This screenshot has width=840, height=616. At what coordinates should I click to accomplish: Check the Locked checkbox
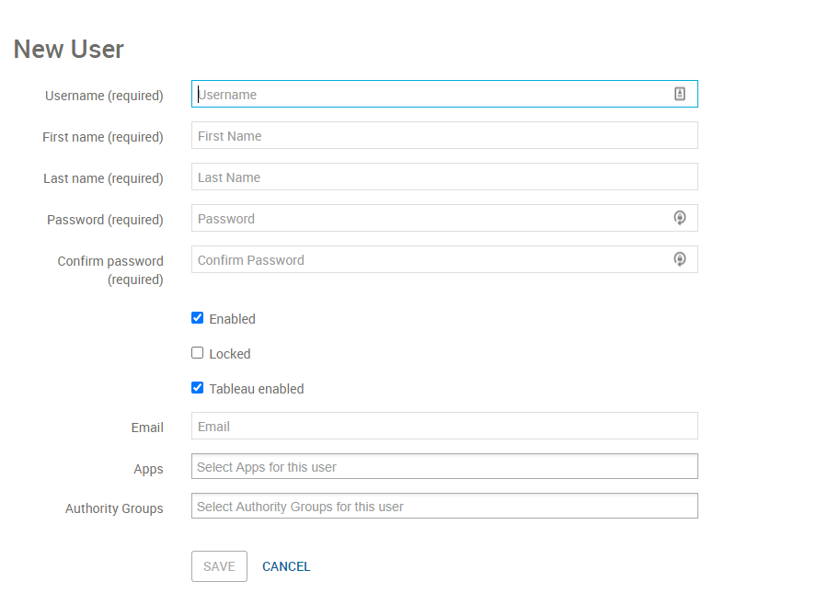click(197, 353)
